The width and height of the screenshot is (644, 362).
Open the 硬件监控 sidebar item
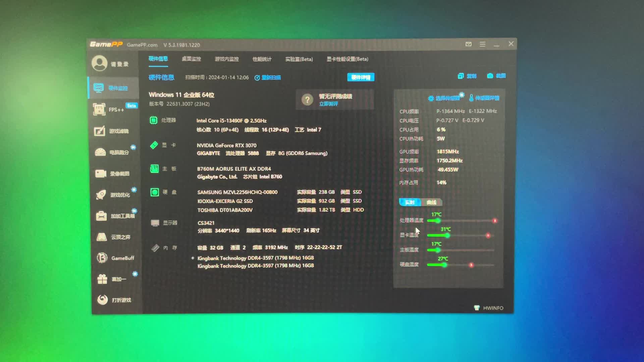pos(114,88)
